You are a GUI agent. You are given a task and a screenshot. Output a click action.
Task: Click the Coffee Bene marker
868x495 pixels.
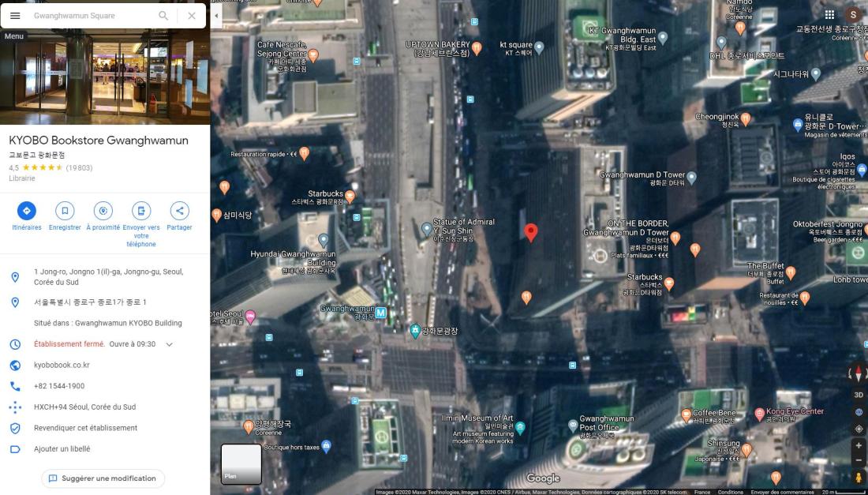point(687,414)
